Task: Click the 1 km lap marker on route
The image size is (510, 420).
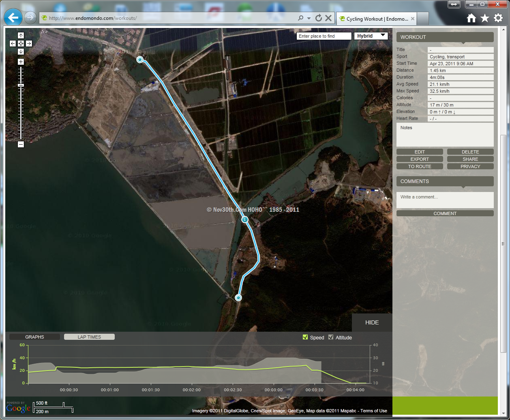Action: coord(244,220)
